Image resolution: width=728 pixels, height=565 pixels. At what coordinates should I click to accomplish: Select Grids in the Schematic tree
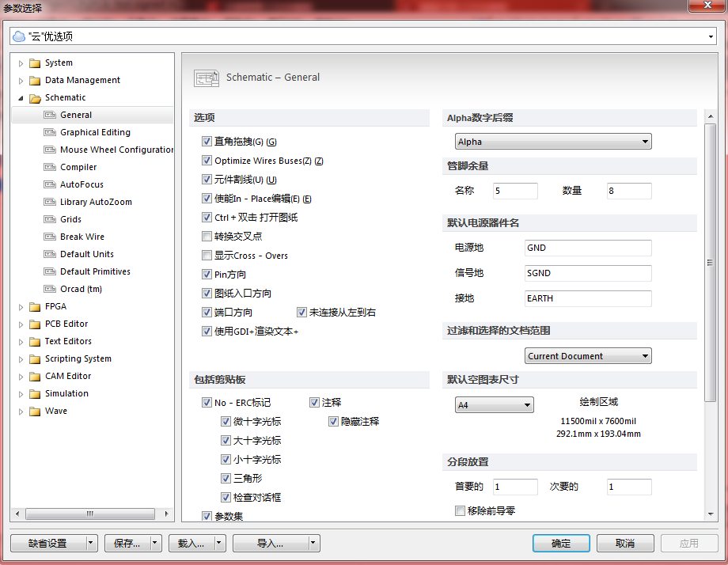pos(70,219)
